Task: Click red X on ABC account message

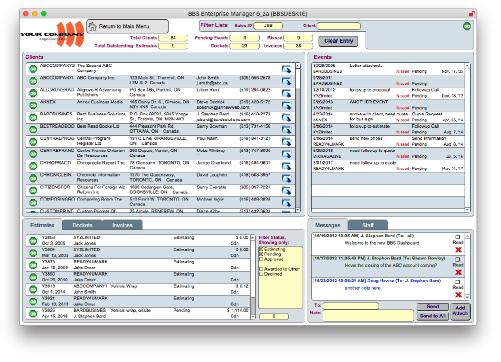Action: click(458, 272)
